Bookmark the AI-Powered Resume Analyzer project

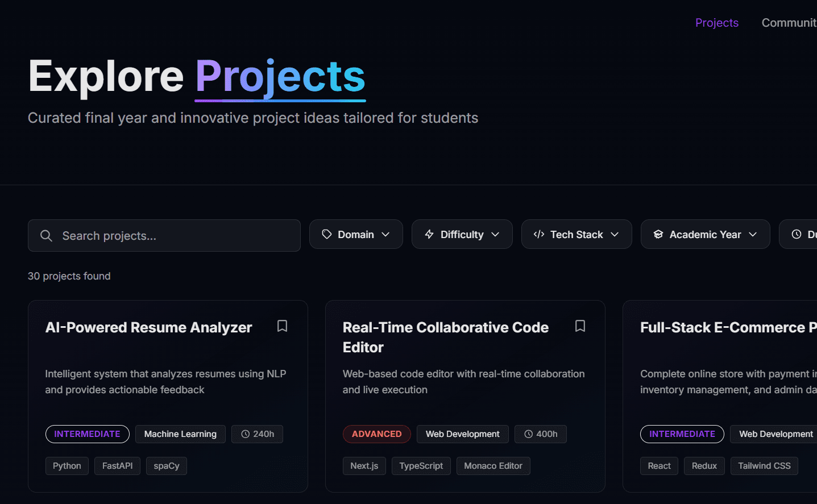[282, 326]
